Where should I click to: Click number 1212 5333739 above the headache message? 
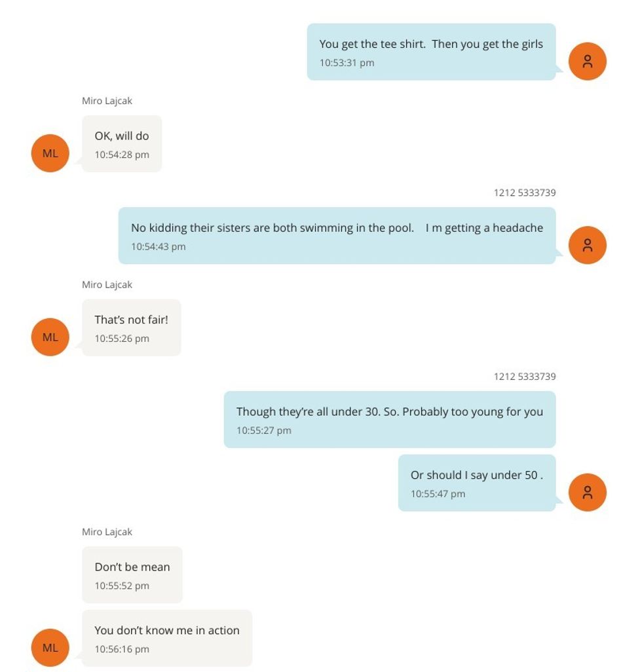[x=524, y=193]
